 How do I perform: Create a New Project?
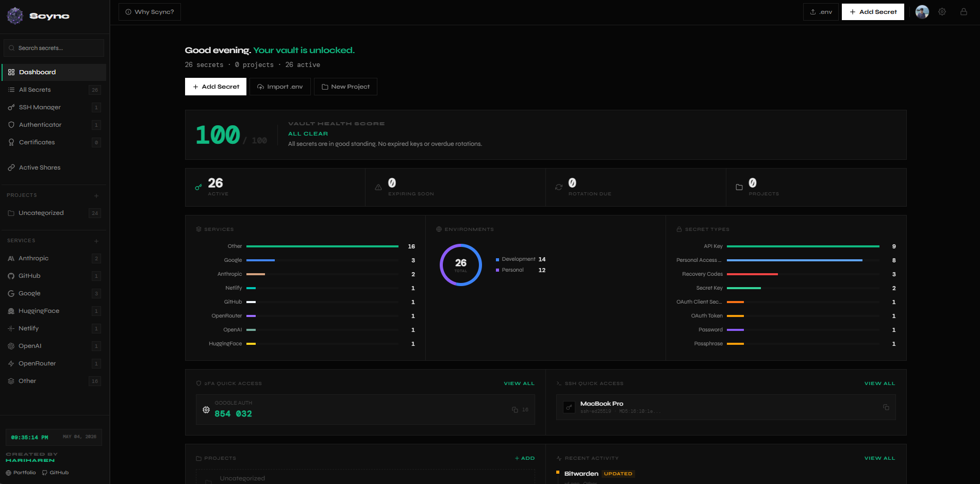345,87
